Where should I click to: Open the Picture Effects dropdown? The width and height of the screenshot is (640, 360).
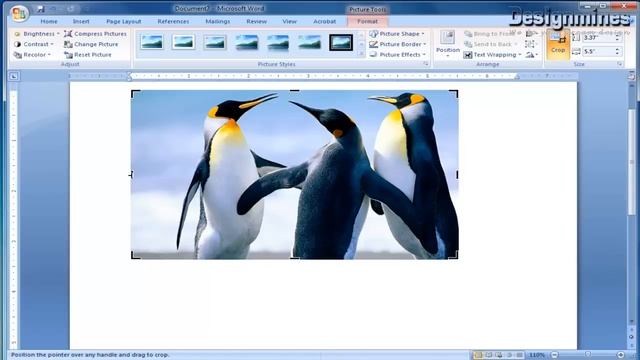pos(398,54)
